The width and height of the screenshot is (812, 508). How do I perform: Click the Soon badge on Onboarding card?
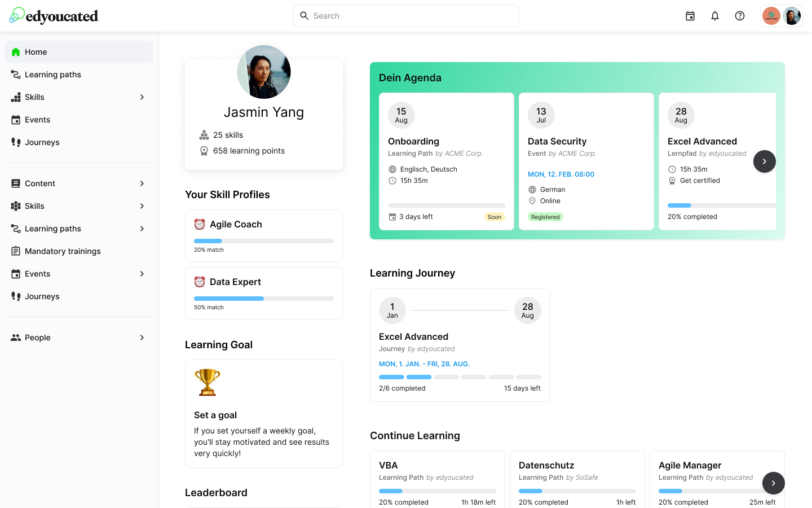click(495, 216)
